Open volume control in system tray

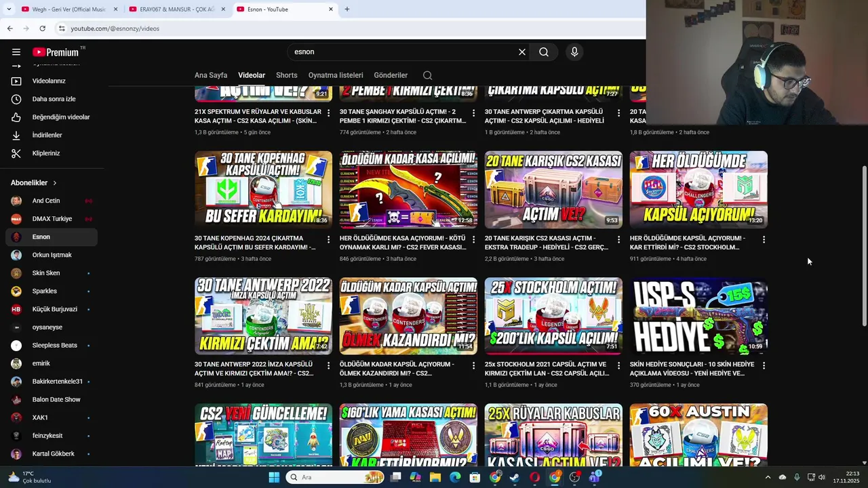821,477
